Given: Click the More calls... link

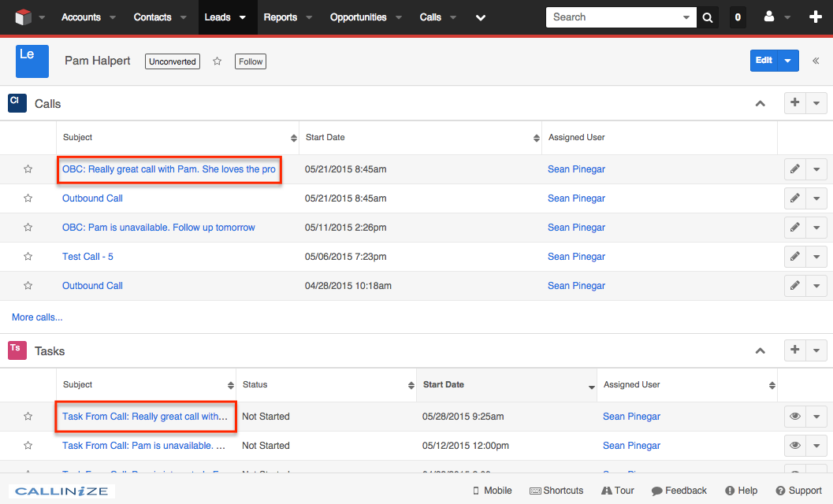Looking at the screenshot, I should coord(37,317).
